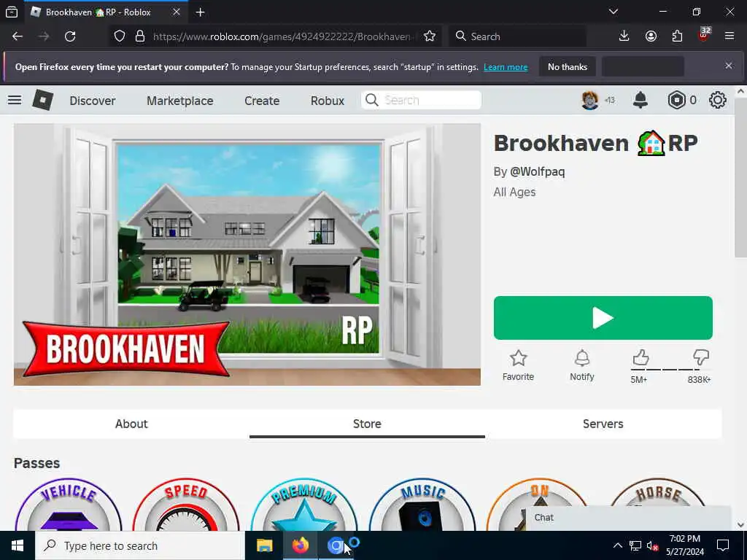Close the Brookhaven RP tab
The width and height of the screenshot is (747, 560).
[x=177, y=12]
